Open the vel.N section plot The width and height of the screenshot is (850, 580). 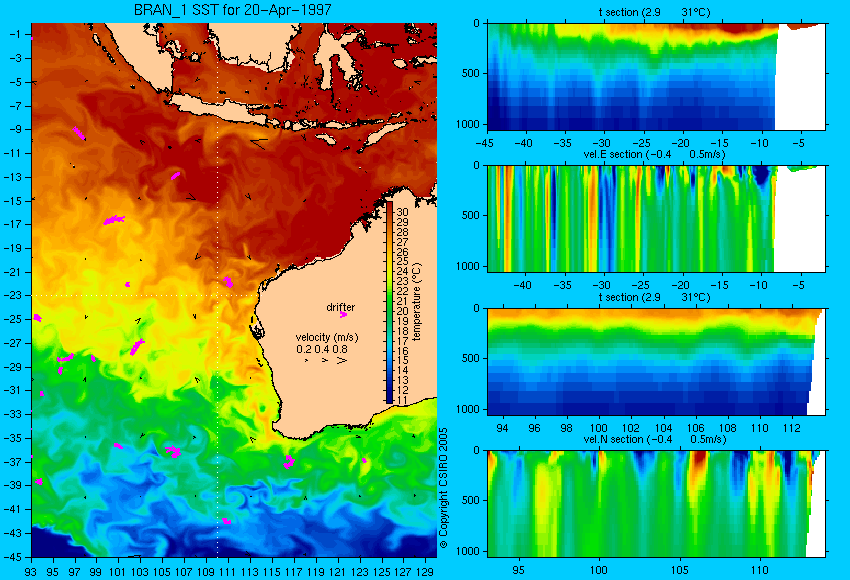[656, 504]
